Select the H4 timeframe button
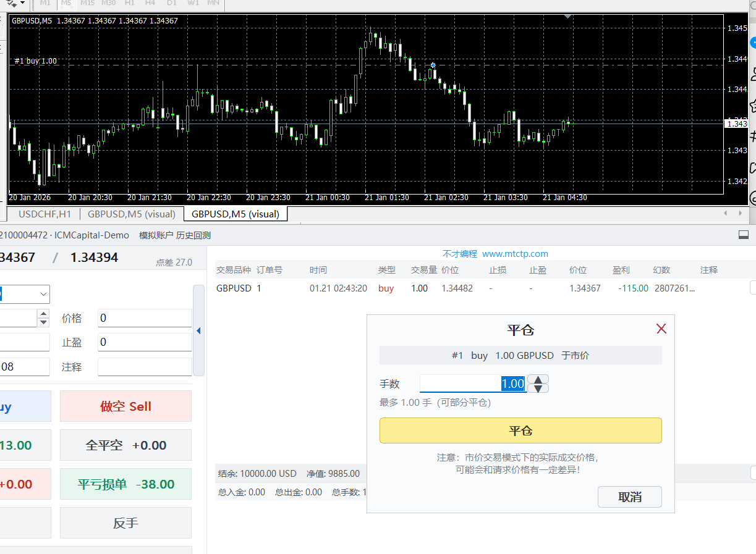 click(x=150, y=3)
